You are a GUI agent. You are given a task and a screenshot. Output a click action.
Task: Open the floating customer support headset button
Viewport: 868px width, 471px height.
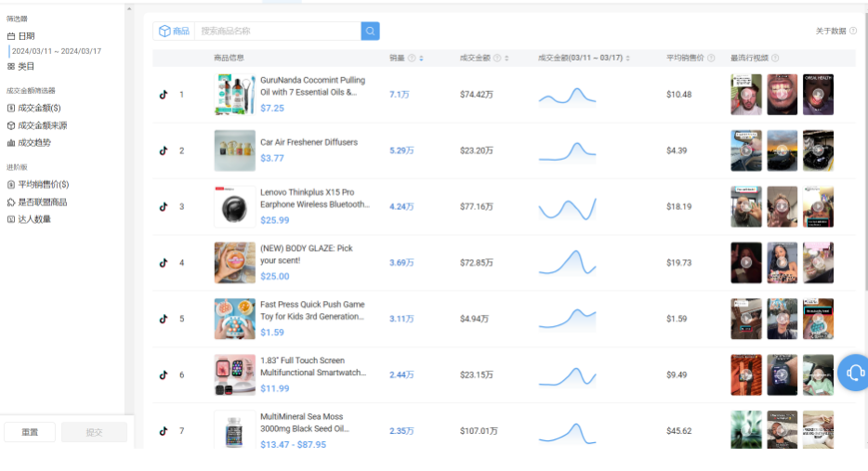point(854,373)
